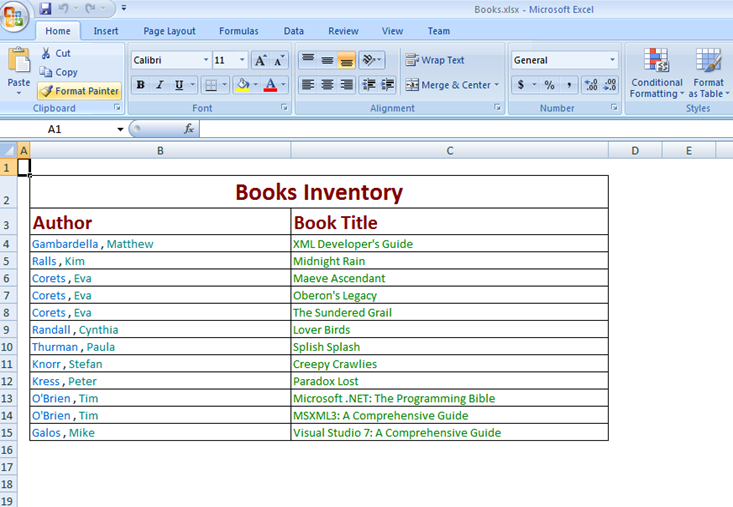Decrease indent
This screenshot has width=733, height=507.
click(x=369, y=85)
